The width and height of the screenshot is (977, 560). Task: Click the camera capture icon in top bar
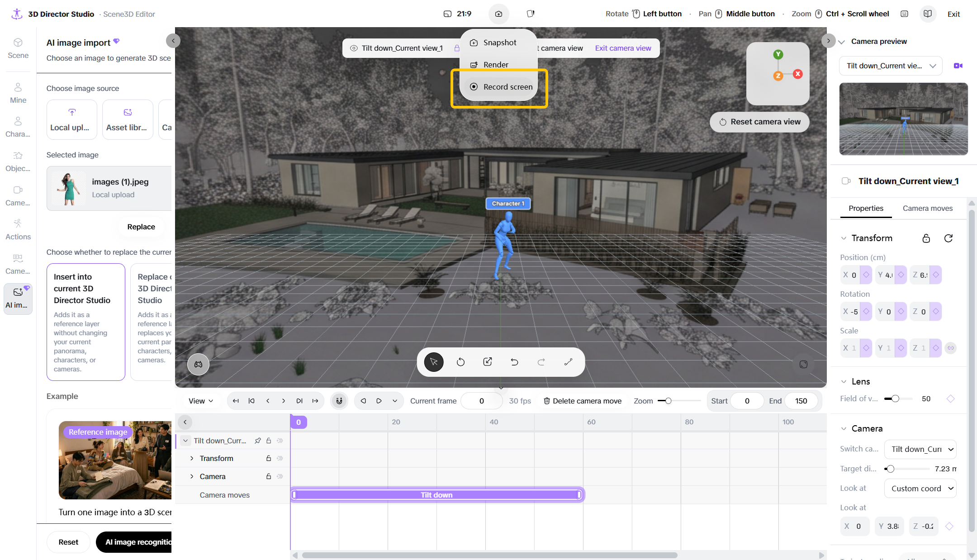point(498,14)
